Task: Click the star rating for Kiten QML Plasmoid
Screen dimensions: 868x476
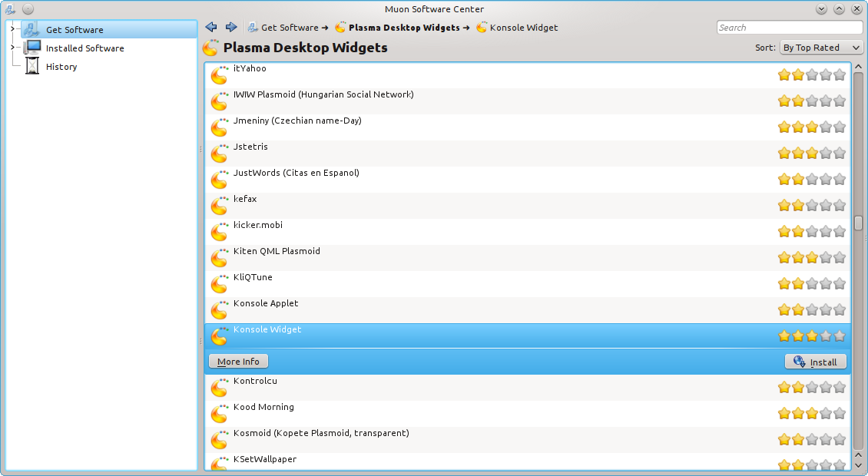Action: (811, 257)
